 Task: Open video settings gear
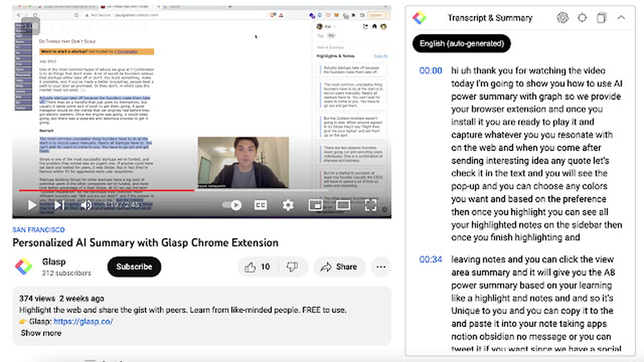click(x=288, y=205)
